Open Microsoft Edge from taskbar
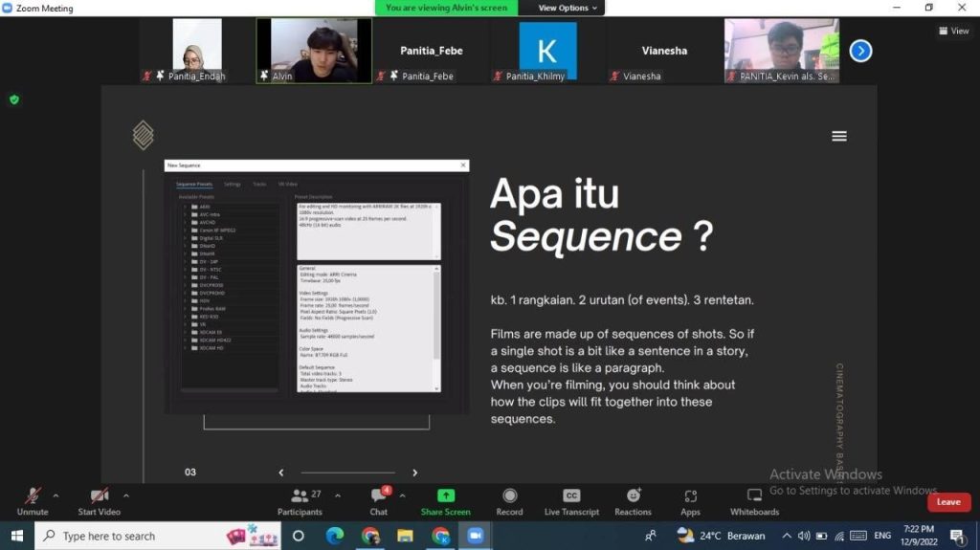The image size is (980, 550). (x=334, y=536)
